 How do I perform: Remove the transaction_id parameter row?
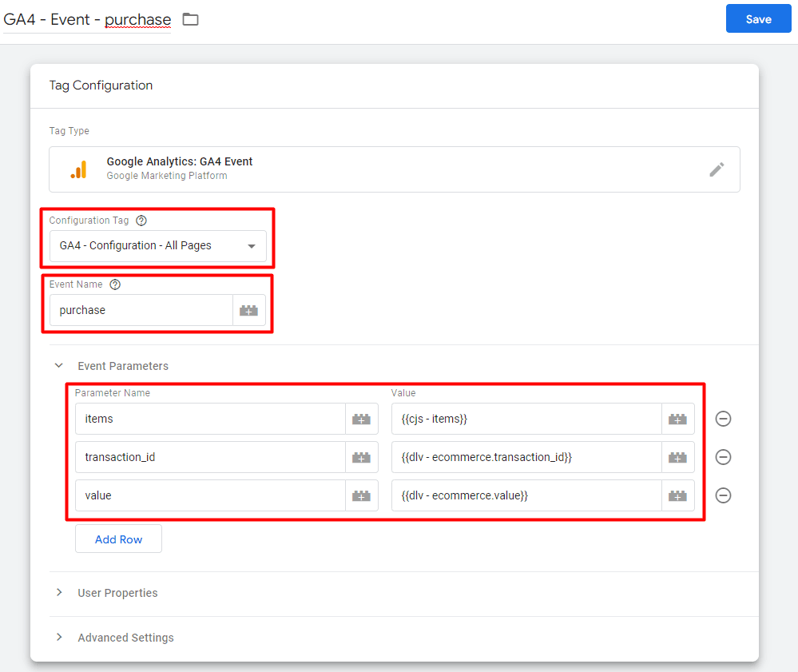(x=723, y=457)
